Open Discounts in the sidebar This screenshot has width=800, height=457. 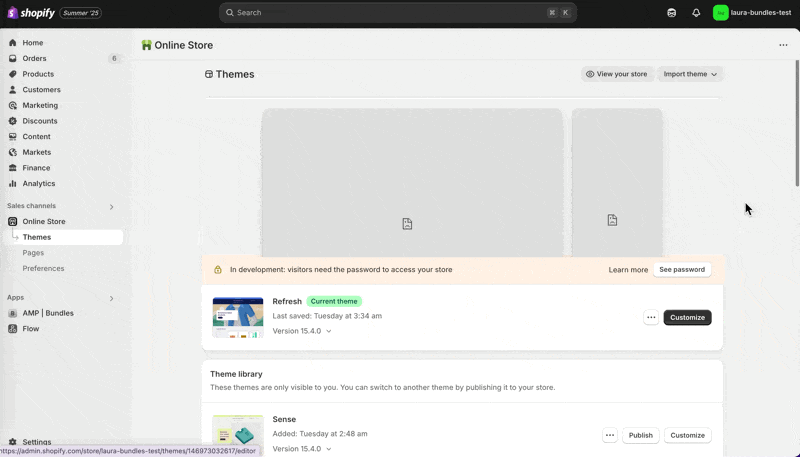[x=40, y=121]
